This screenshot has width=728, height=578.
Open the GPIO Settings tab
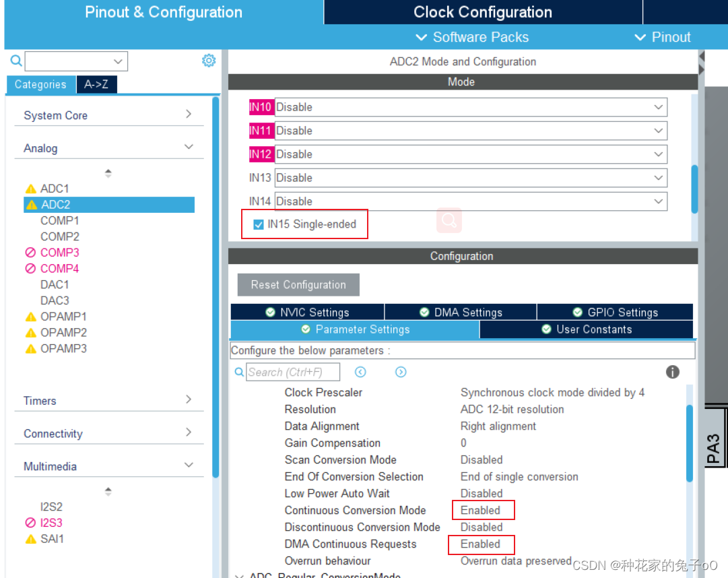click(615, 312)
